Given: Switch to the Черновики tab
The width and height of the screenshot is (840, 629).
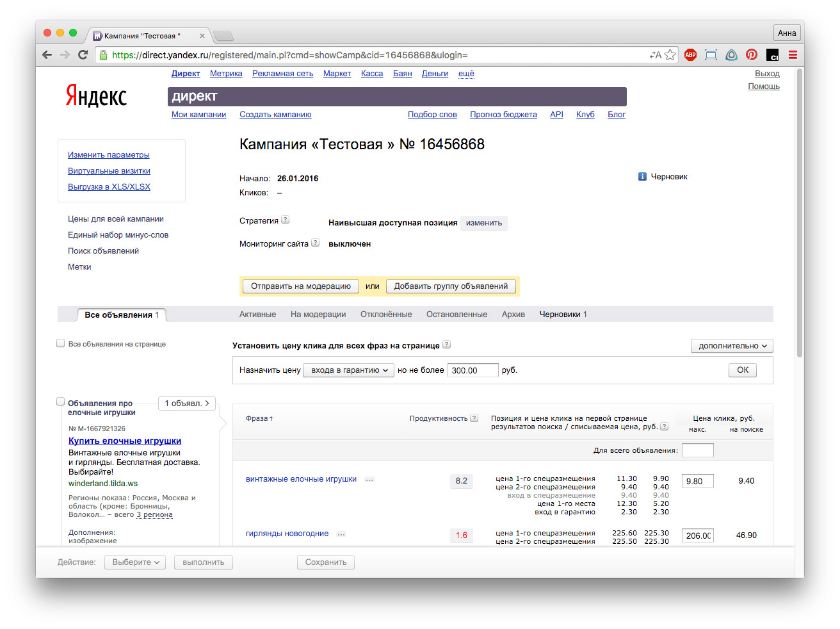Looking at the screenshot, I should (560, 314).
